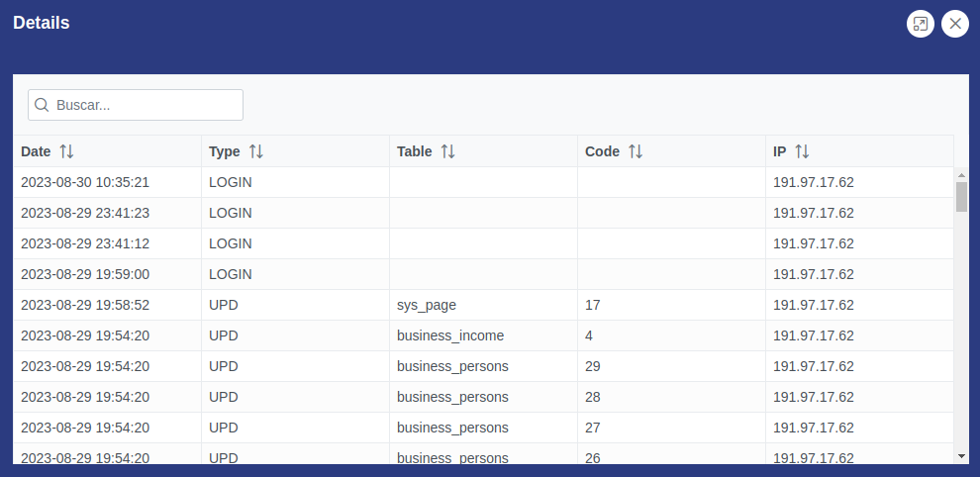This screenshot has width=980, height=477.
Task: Click the Buscar search input field
Action: (144, 105)
